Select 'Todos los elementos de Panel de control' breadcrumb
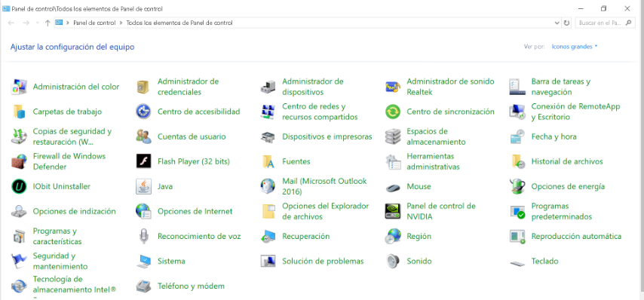This screenshot has width=644, height=300. 179,23
